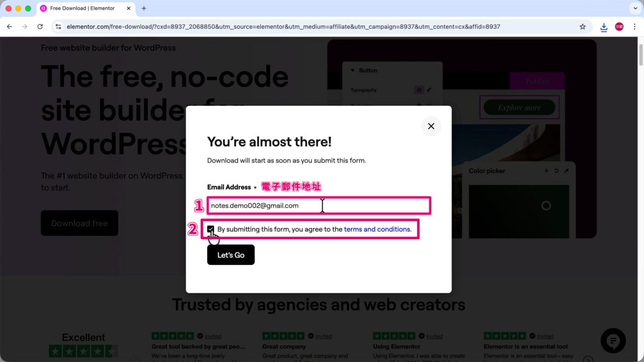
Task: Reload the page
Action: pos(40,27)
